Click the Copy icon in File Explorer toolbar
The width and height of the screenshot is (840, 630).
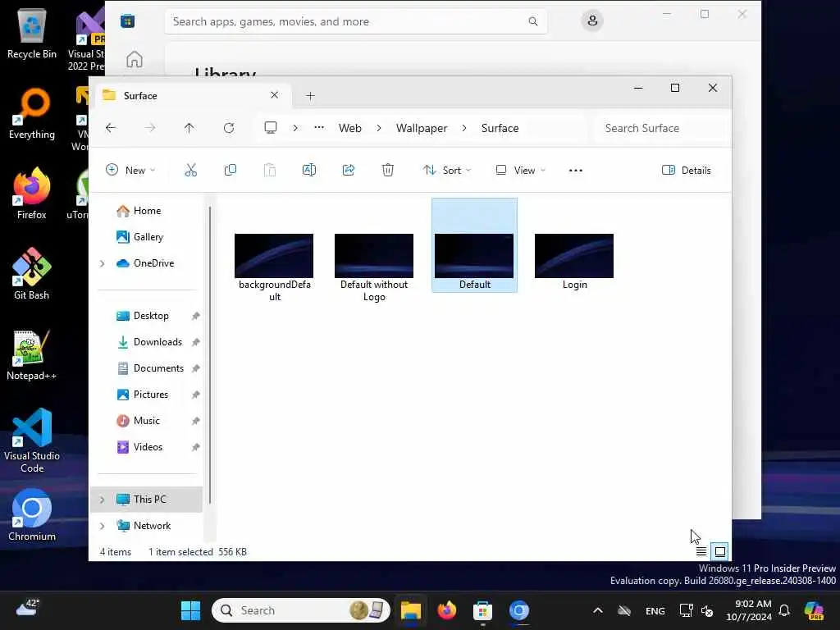pos(231,171)
